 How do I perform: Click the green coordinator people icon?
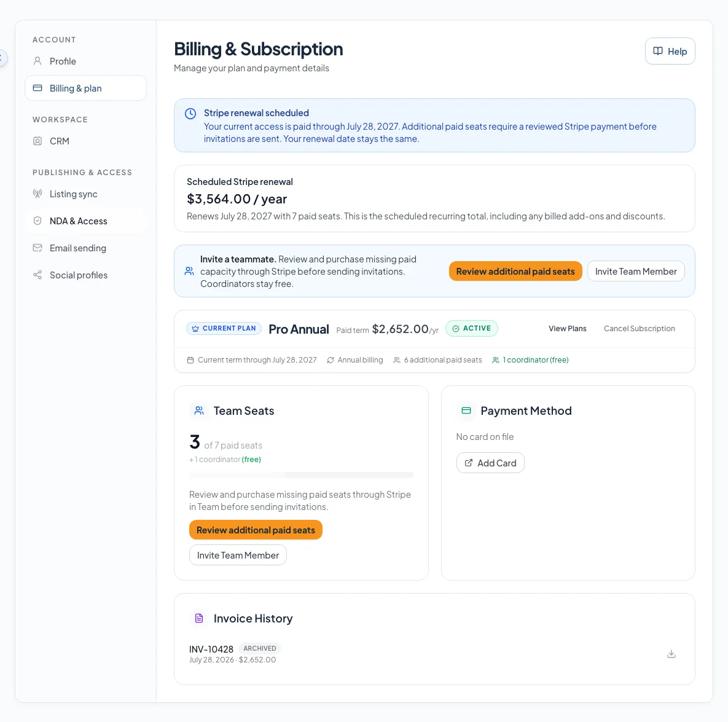click(x=495, y=360)
